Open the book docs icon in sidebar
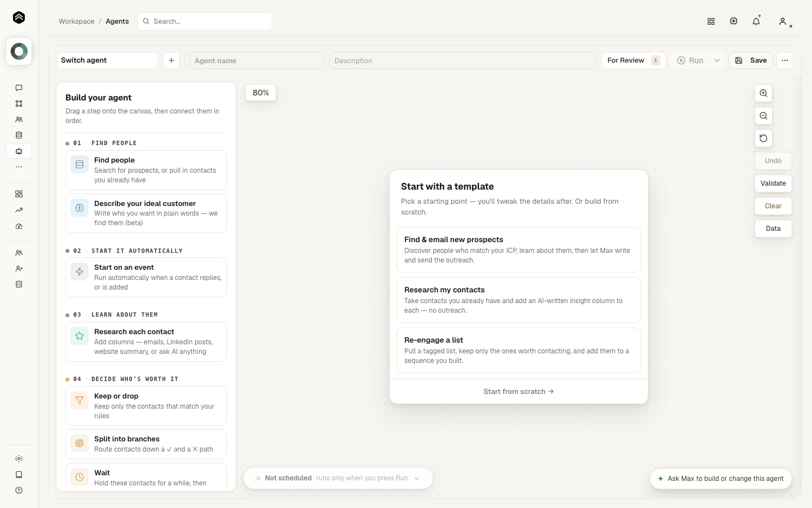The height and width of the screenshot is (508, 812). pyautogui.click(x=19, y=475)
